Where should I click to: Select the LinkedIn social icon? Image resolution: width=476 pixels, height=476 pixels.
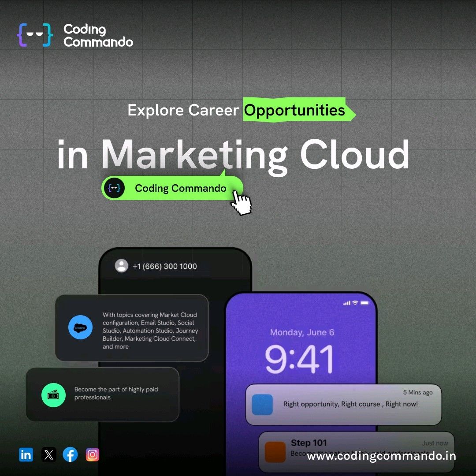(26, 454)
